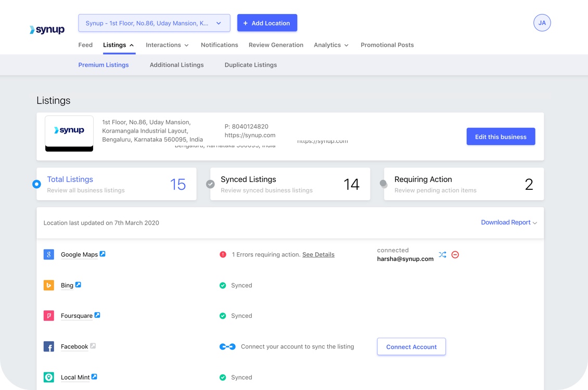
Task: Click the external link icon beside Google Maps
Action: (103, 254)
